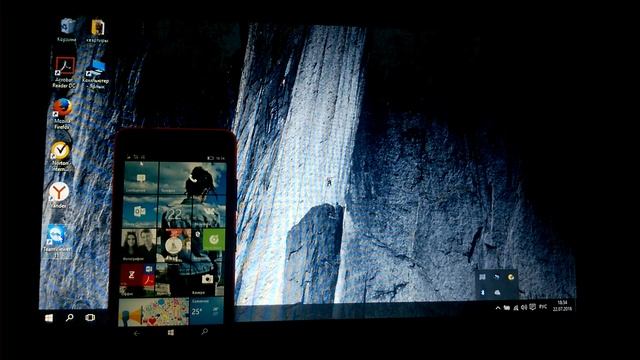640x360 pixels.
Task: Click the battery icon in system tray
Action: coord(507,308)
